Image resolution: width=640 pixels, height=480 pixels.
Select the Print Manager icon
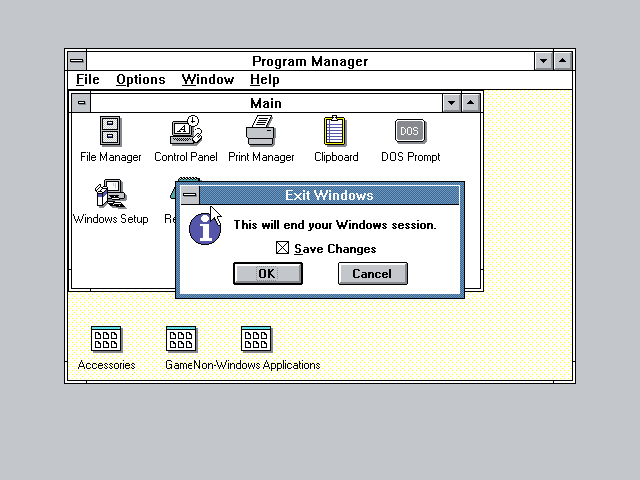[261, 130]
